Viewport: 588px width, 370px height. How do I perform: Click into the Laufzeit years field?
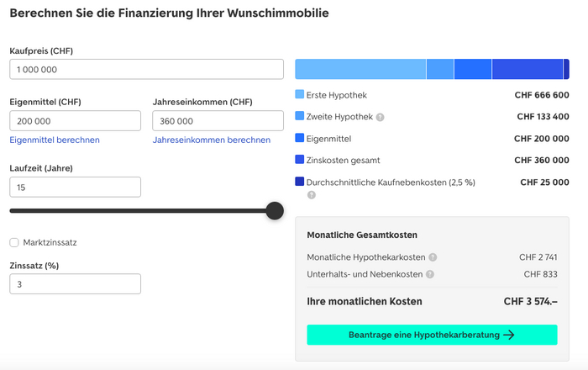[75, 187]
